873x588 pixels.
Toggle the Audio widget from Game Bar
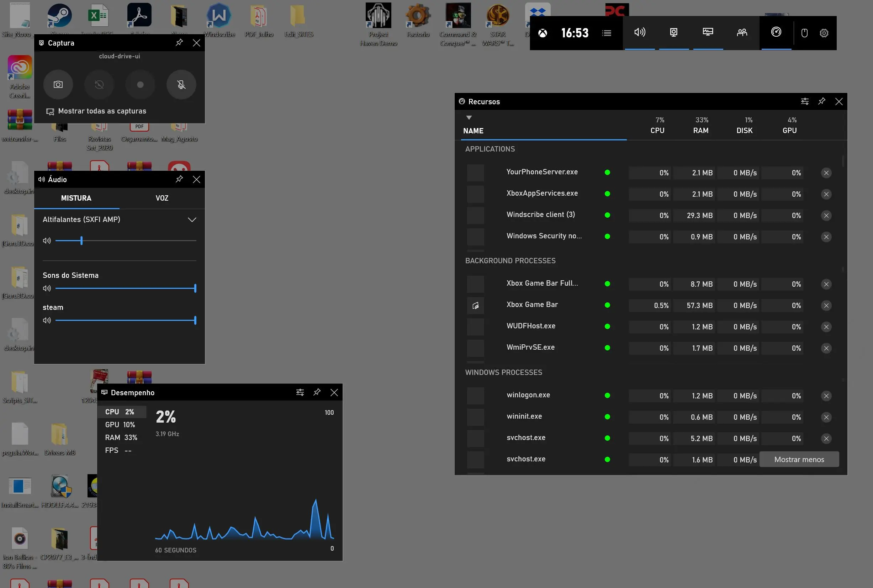pyautogui.click(x=640, y=33)
